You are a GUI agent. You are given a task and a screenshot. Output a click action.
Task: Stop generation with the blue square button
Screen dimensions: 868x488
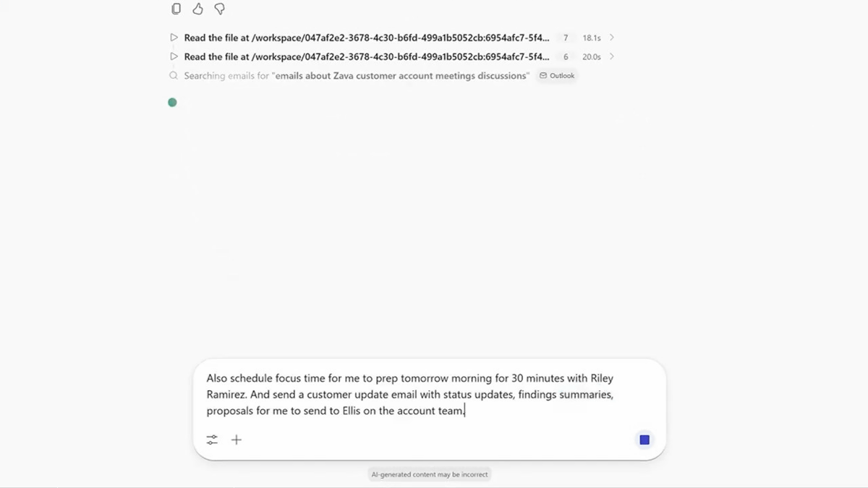(644, 440)
